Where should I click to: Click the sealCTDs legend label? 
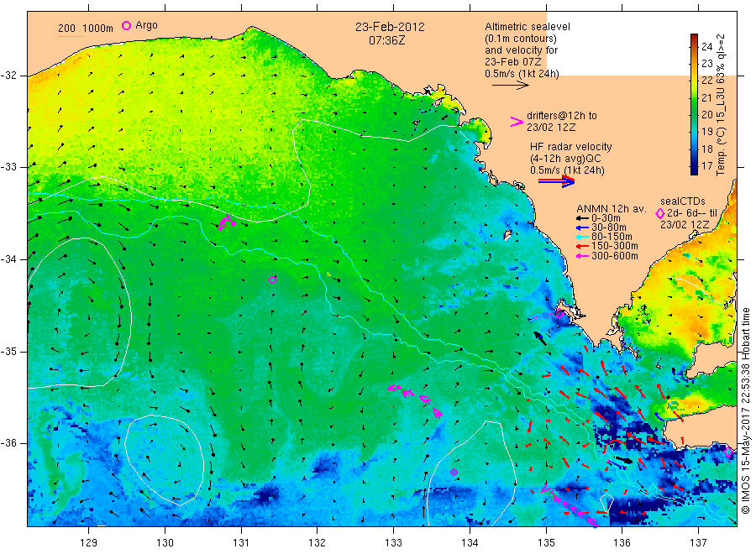point(683,201)
